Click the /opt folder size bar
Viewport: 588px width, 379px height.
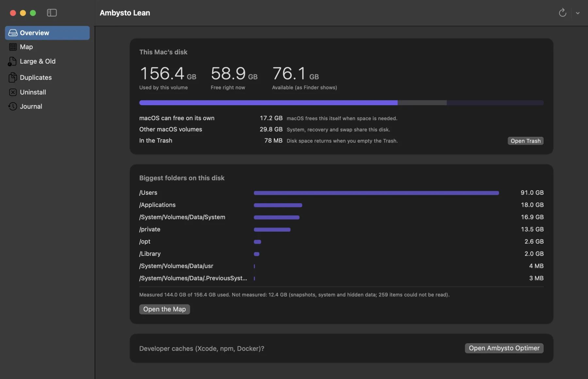pyautogui.click(x=257, y=242)
